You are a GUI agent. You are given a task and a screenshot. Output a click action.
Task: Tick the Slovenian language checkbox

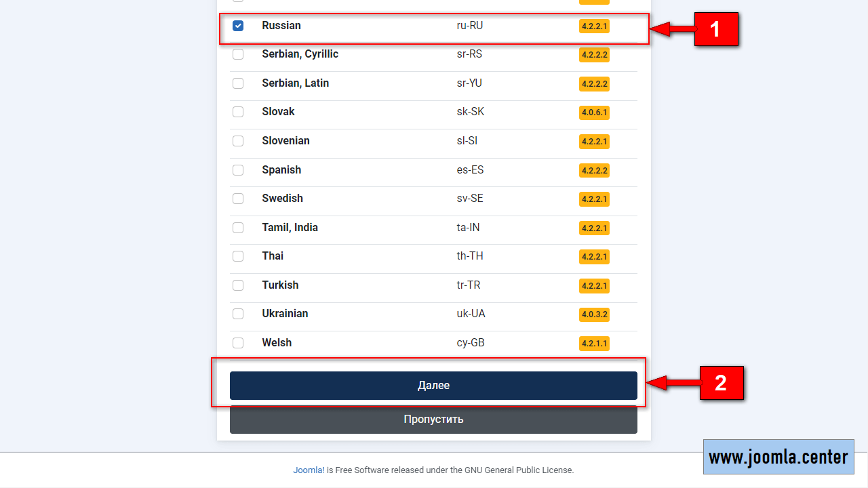tap(238, 141)
